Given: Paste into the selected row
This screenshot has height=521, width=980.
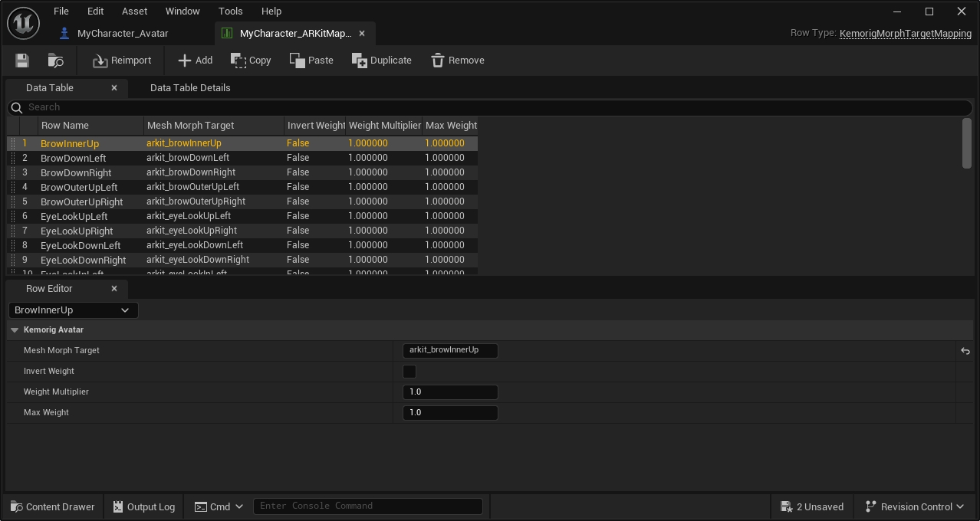Looking at the screenshot, I should pos(311,61).
